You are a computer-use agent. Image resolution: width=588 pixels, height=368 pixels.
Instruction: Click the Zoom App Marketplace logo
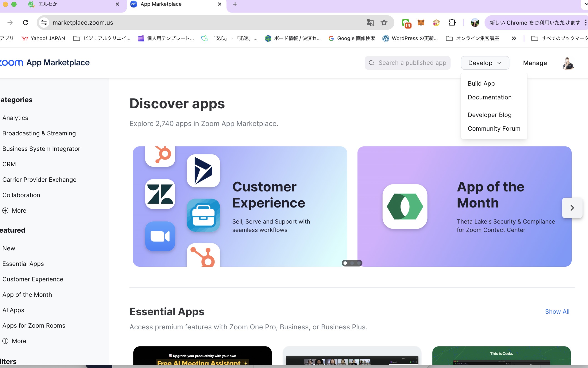coord(45,62)
